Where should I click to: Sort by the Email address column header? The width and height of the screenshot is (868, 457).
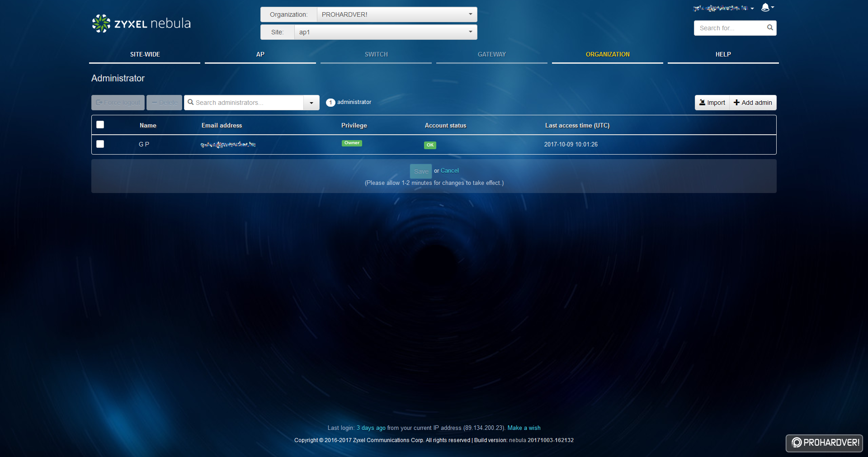pos(222,125)
